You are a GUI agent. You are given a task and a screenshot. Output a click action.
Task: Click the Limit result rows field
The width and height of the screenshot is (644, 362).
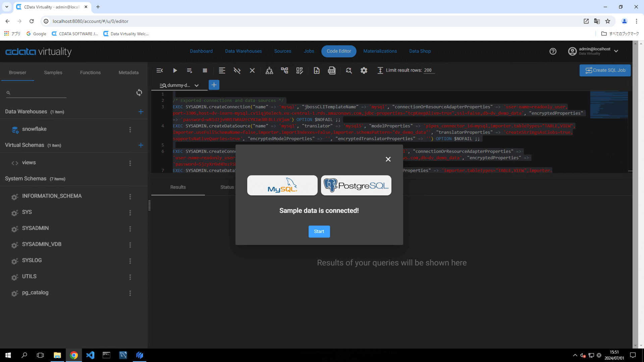pyautogui.click(x=429, y=70)
